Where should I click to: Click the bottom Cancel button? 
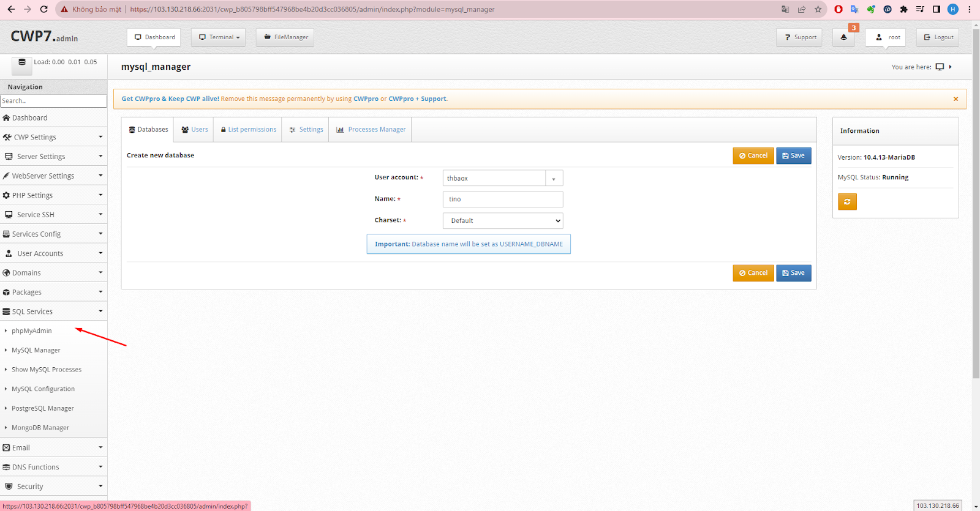753,273
